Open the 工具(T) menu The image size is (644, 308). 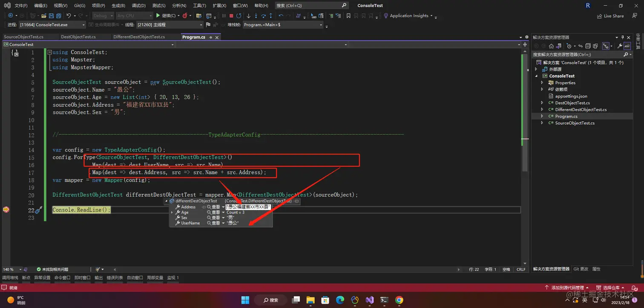200,6
